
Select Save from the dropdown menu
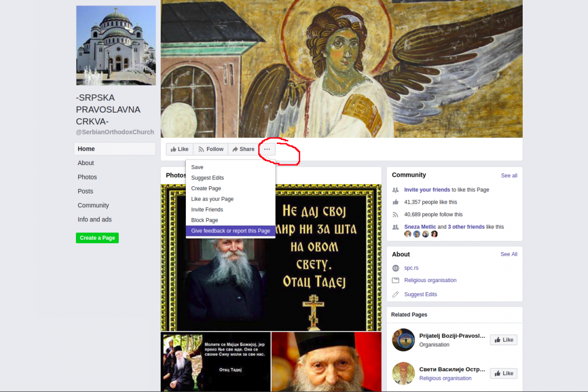(x=230, y=167)
